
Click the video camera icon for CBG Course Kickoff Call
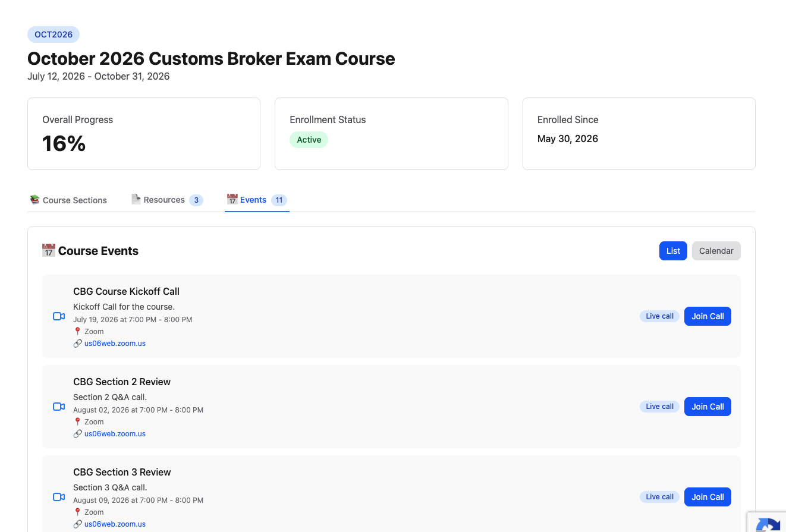pos(59,316)
